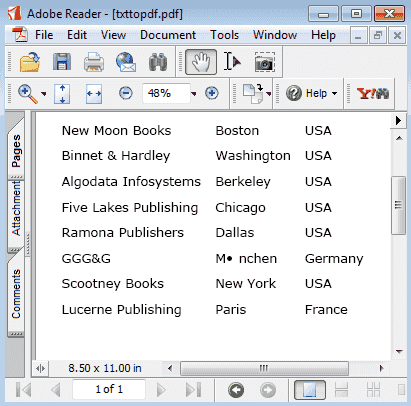Open a file with the folder icon
This screenshot has width=411, height=406.
pos(30,62)
